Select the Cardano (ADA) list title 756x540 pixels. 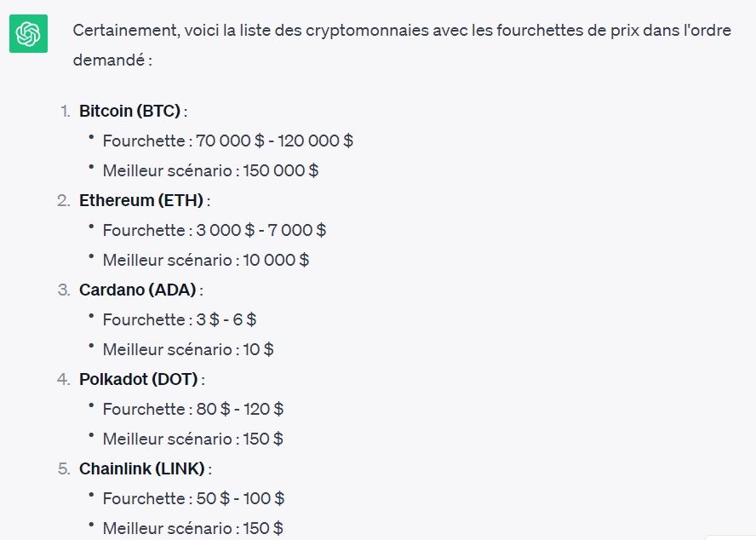(x=138, y=290)
